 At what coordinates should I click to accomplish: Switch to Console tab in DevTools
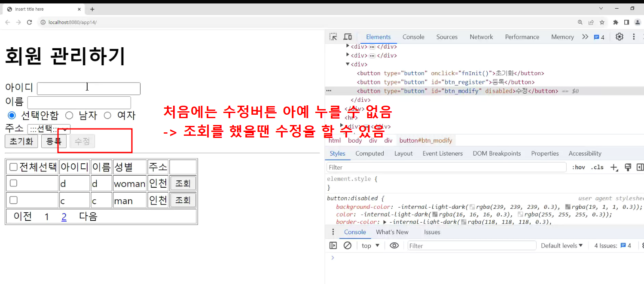pyautogui.click(x=413, y=37)
